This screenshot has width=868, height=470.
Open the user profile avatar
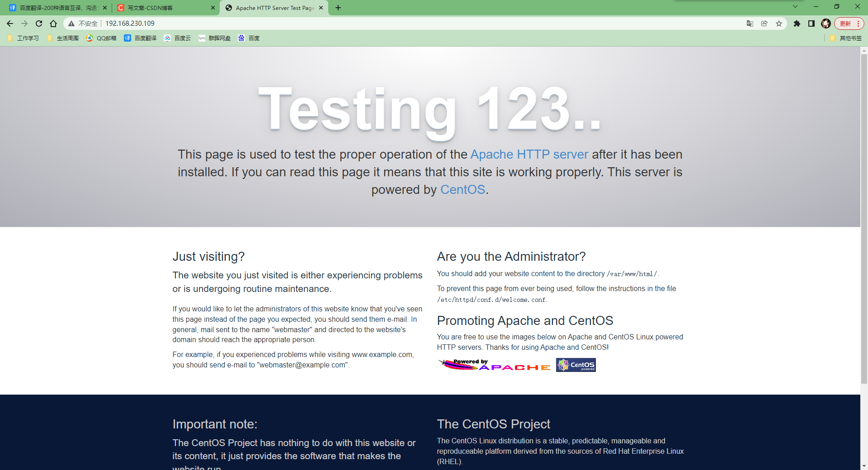tap(826, 23)
